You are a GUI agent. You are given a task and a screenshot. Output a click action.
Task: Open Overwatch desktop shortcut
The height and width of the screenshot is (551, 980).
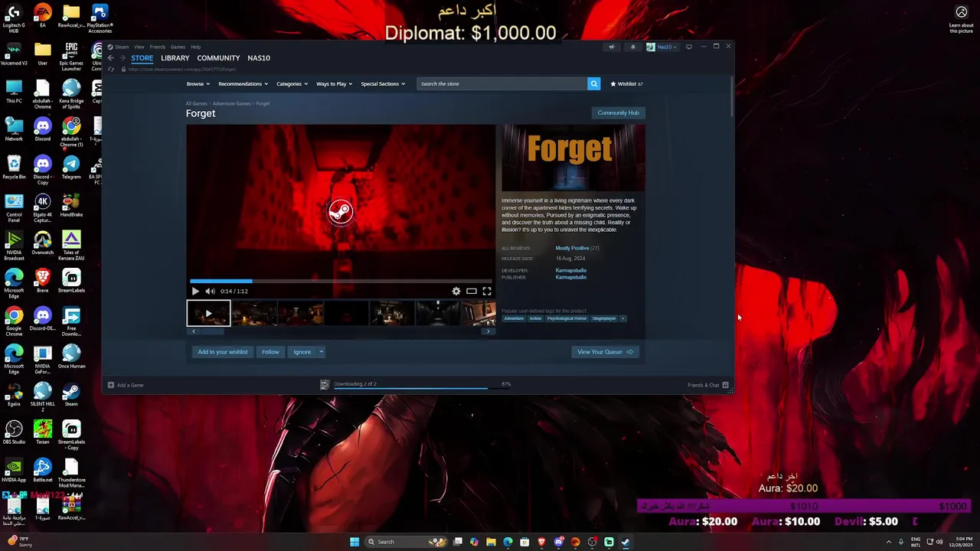click(x=43, y=243)
